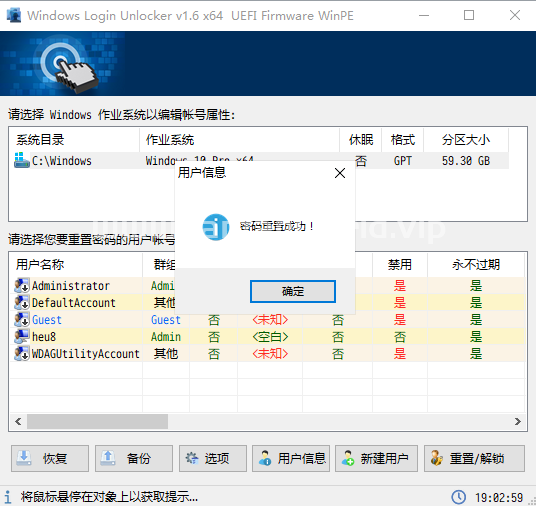This screenshot has height=506, width=536.
Task: Click the 永不过期 column header
Action: 476,264
